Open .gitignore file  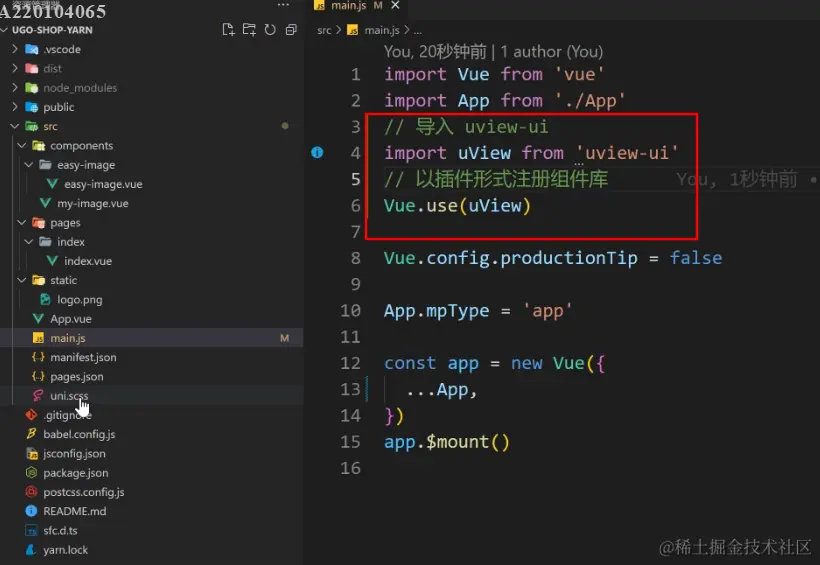(67, 415)
